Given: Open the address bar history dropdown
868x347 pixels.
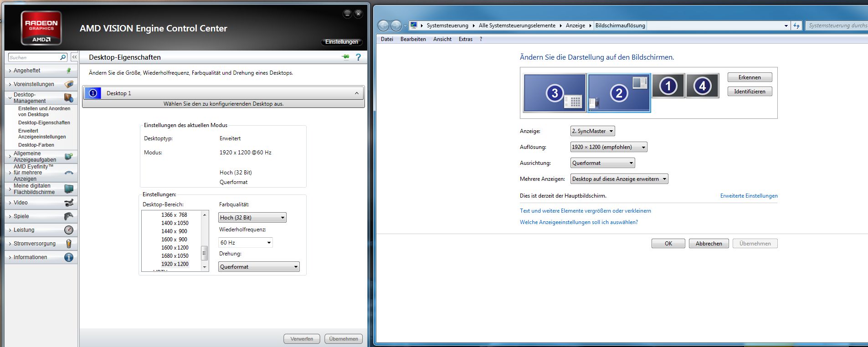Looking at the screenshot, I should [x=786, y=26].
